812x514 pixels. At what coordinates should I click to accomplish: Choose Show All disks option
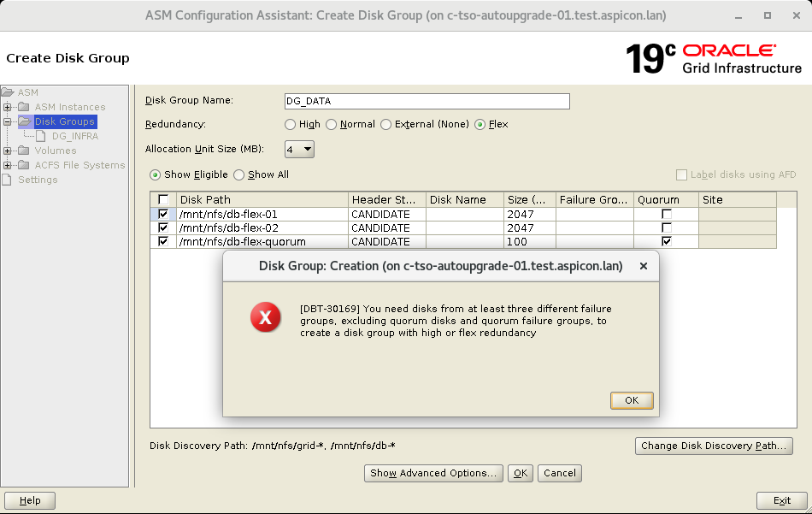238,174
